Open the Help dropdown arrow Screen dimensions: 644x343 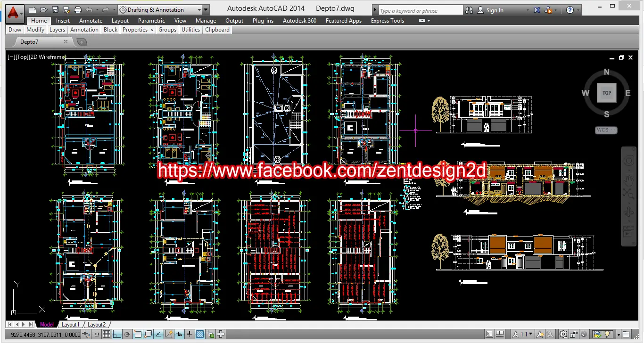[x=579, y=10]
